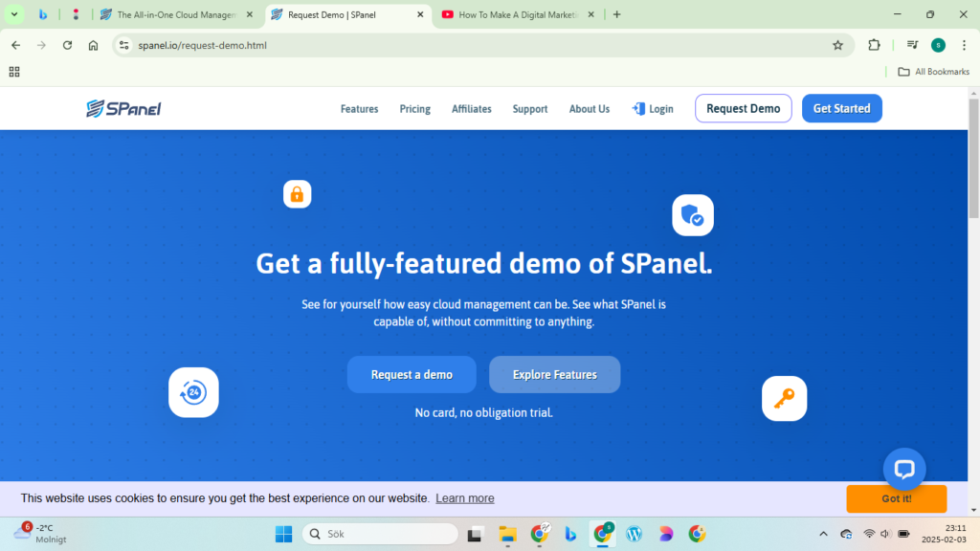Open the Windows Start menu
The image size is (980, 551).
pyautogui.click(x=283, y=534)
